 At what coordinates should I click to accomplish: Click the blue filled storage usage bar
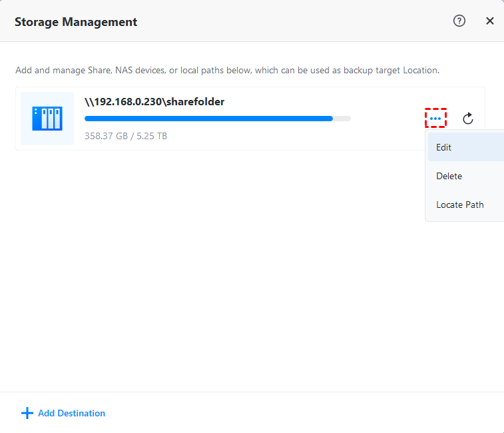click(208, 119)
